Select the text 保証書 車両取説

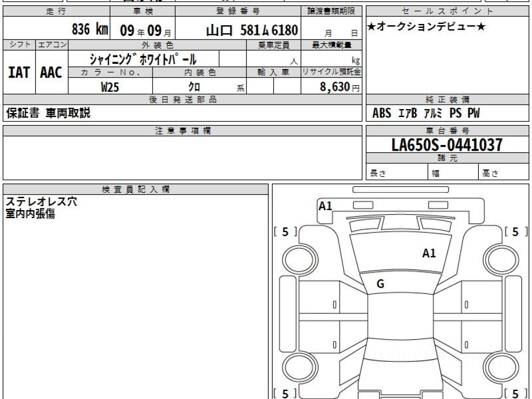coord(48,113)
